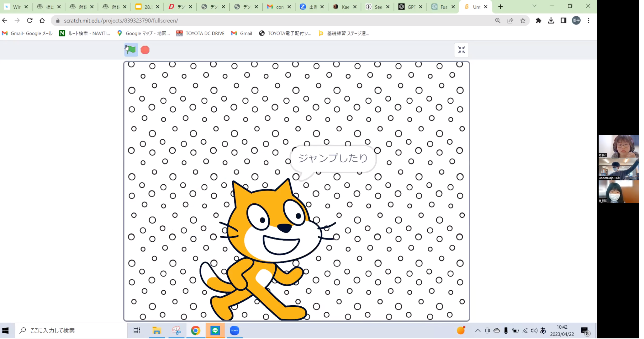The image size is (644, 339).
Task: Open the Chrome three-dot menu
Action: 589,20
